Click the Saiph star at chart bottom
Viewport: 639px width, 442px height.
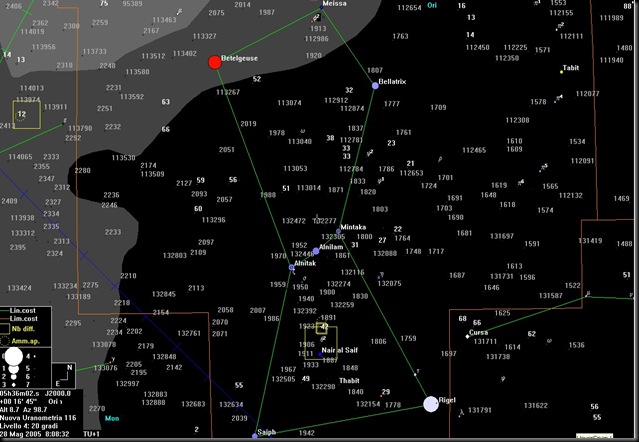[255, 436]
